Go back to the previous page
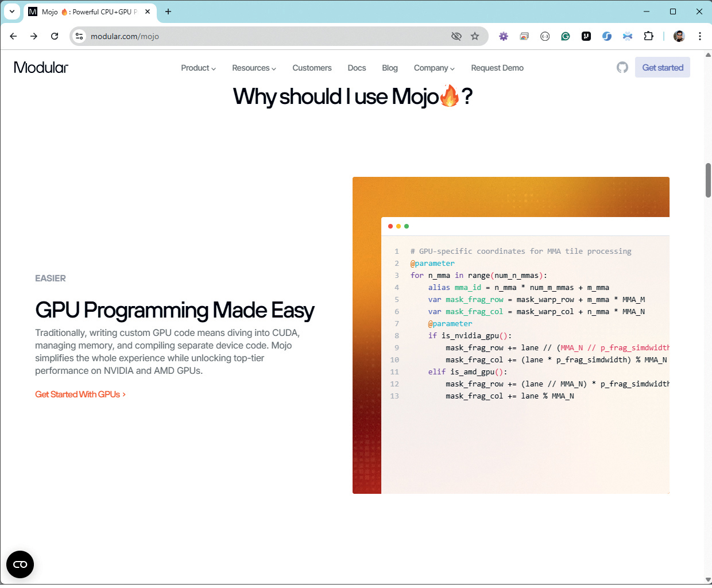The image size is (712, 588). (13, 36)
